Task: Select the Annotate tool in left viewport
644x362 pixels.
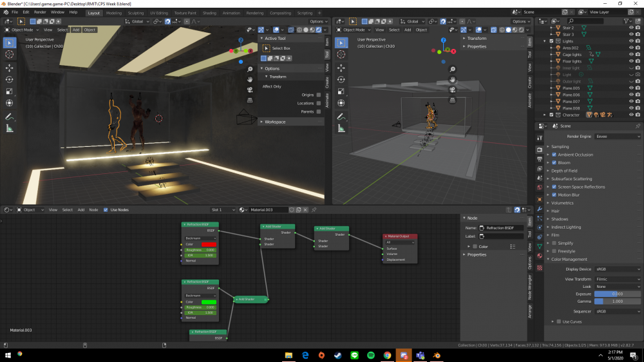Action: (x=10, y=117)
